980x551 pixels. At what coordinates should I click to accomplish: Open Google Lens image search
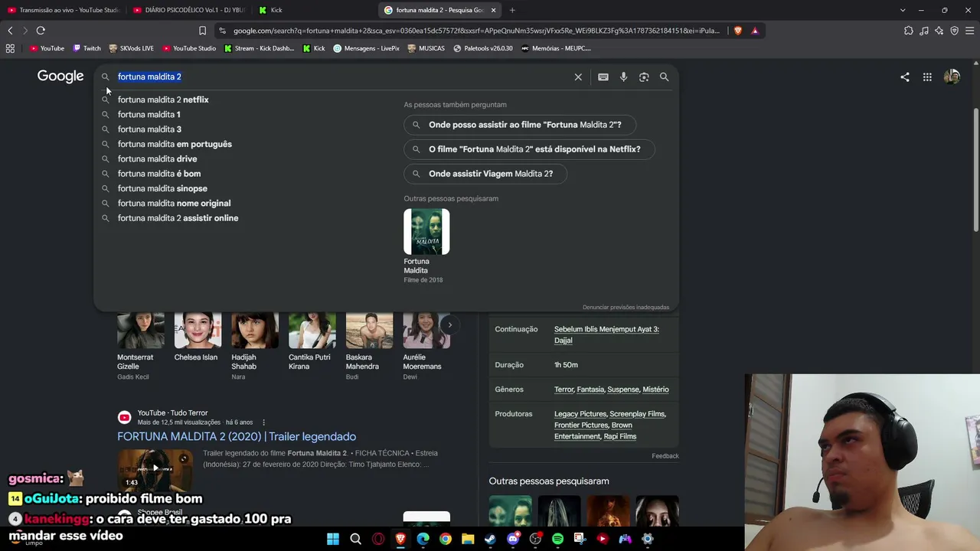[644, 77]
